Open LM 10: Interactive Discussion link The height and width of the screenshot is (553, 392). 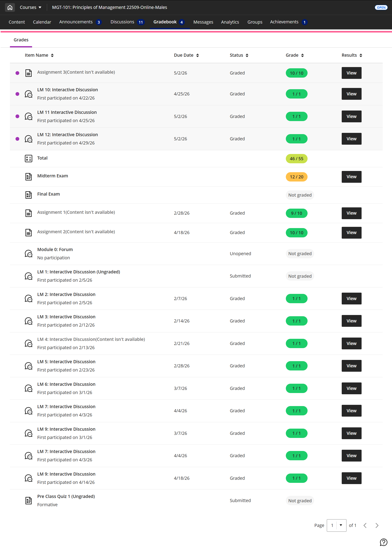tap(68, 90)
